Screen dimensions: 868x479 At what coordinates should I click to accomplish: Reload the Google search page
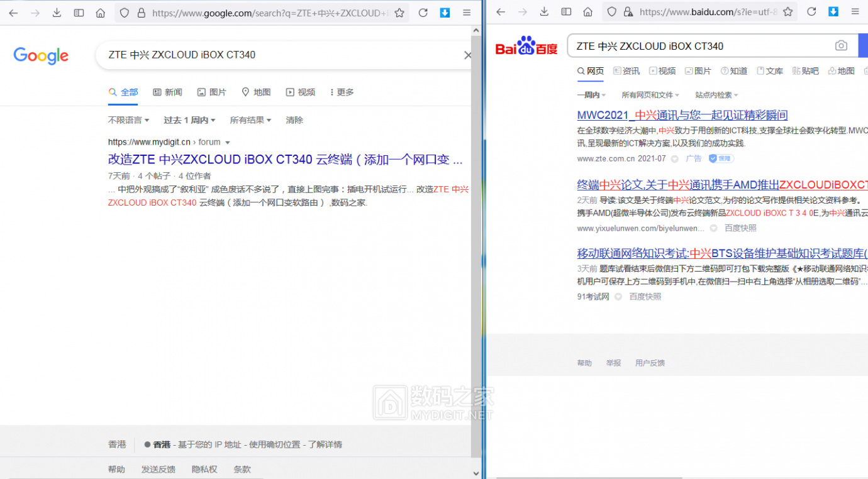point(423,13)
